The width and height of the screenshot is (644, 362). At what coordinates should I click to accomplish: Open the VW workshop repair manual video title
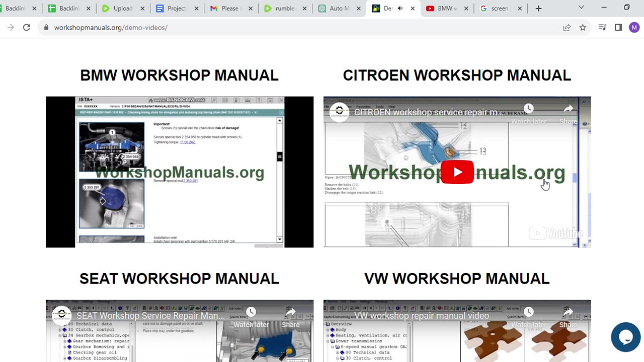pos(422,316)
